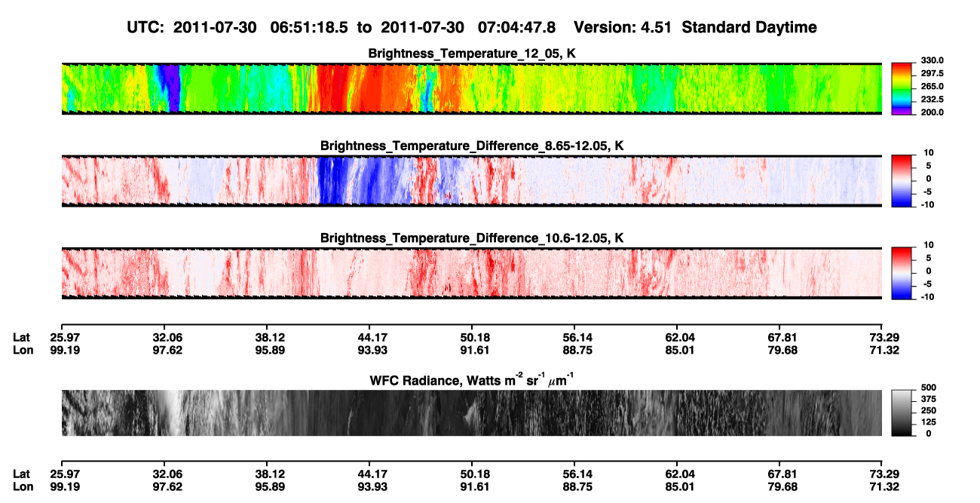The height and width of the screenshot is (503, 980).
Task: Click the 265.0 color bar label
Action: [x=933, y=87]
